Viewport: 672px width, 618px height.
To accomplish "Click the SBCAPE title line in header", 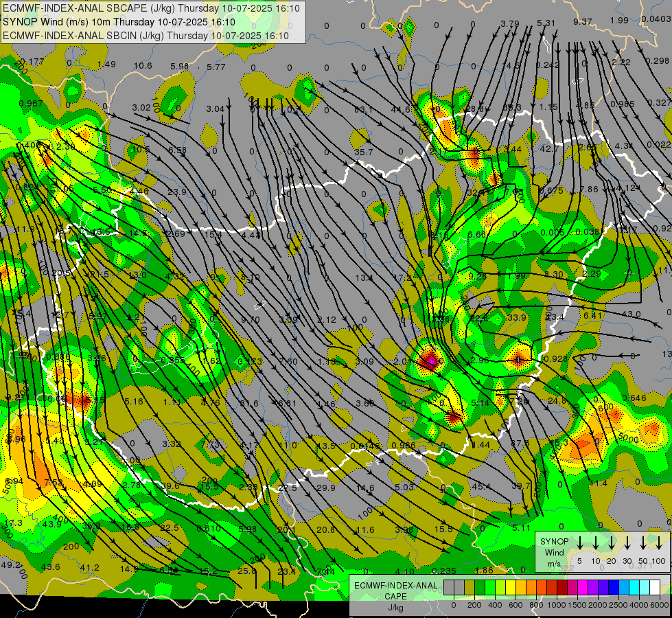I will [x=151, y=8].
